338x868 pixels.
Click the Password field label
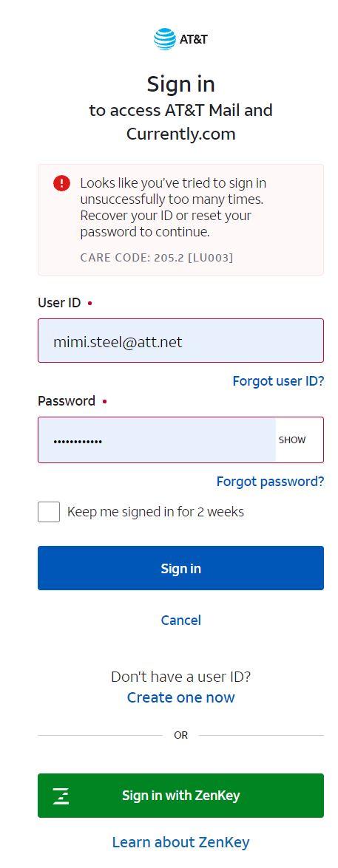pos(67,401)
